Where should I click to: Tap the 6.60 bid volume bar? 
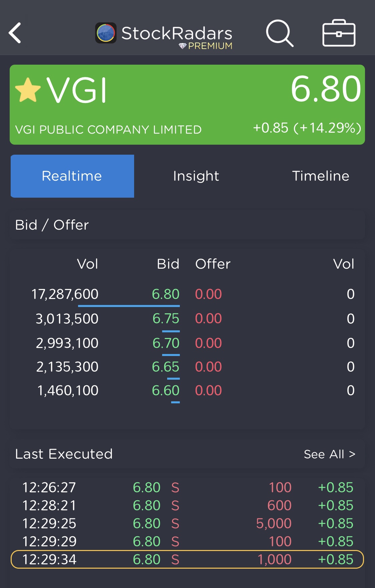click(175, 402)
